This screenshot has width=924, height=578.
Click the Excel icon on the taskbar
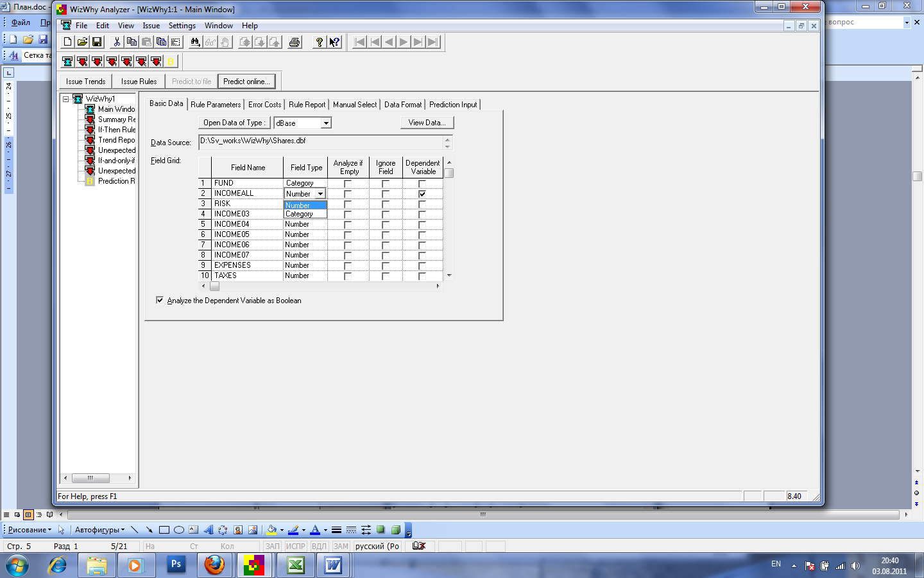tap(295, 565)
